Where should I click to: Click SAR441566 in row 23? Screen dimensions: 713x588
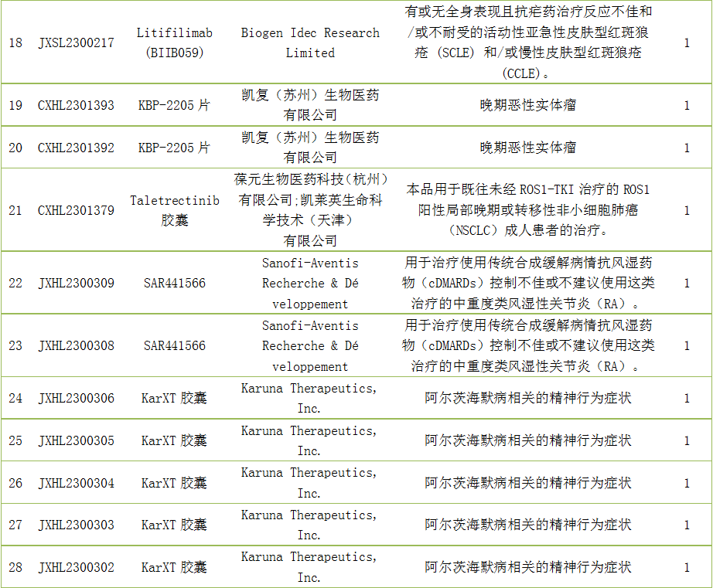(174, 346)
